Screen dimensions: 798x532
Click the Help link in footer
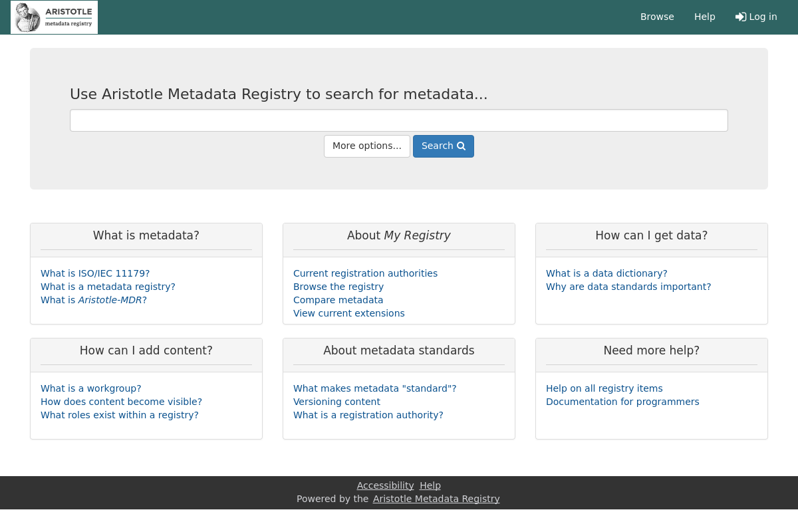pos(430,485)
